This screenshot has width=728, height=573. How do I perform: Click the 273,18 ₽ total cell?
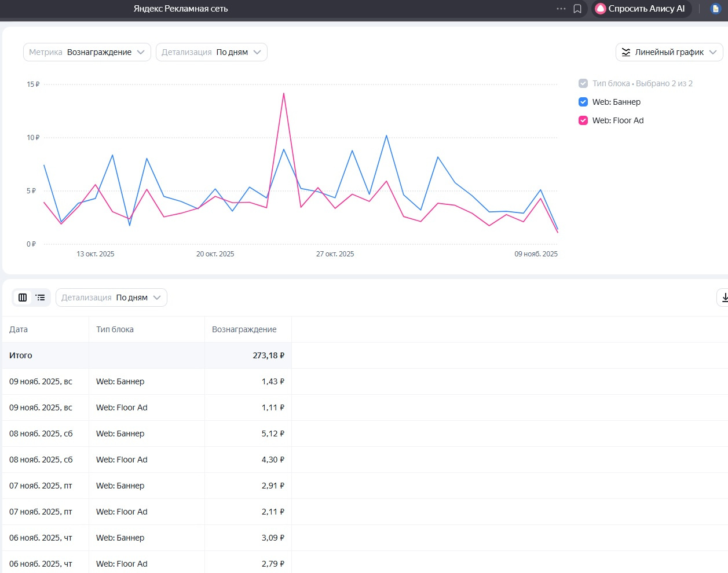pyautogui.click(x=268, y=355)
